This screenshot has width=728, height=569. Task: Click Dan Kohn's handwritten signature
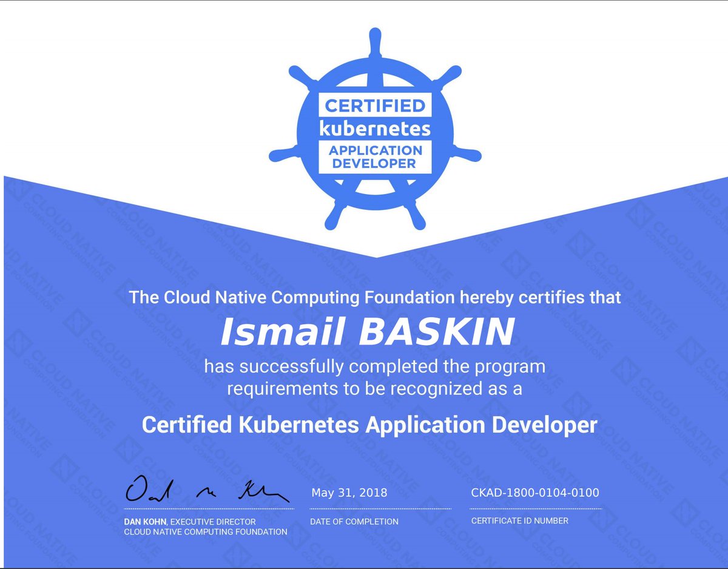pyautogui.click(x=207, y=488)
